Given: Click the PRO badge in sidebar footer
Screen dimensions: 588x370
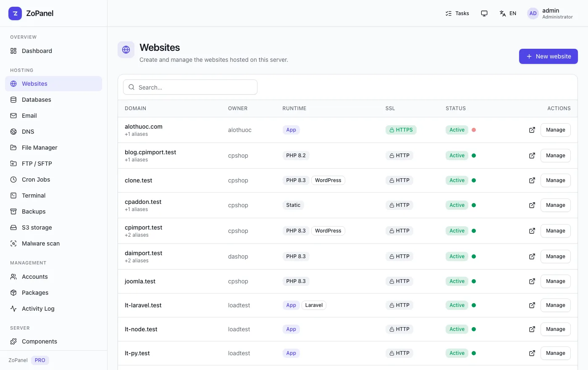Looking at the screenshot, I should (40, 360).
